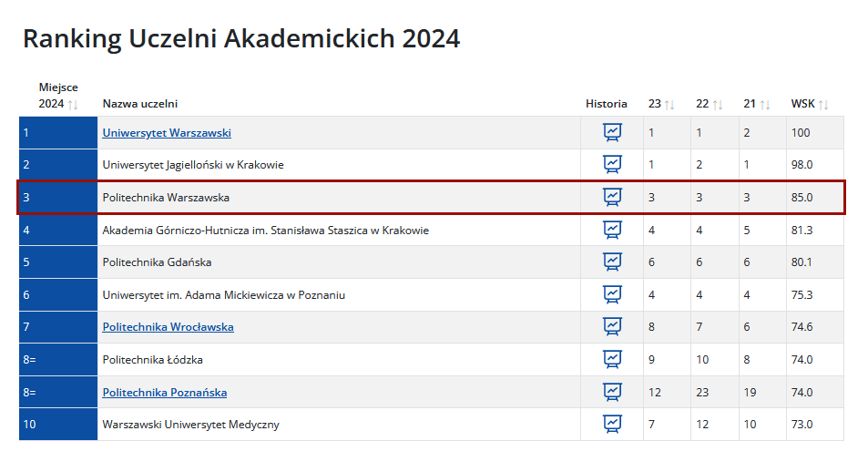Select the Politechnika Warszawska row name
The image size is (868, 472).
point(166,198)
